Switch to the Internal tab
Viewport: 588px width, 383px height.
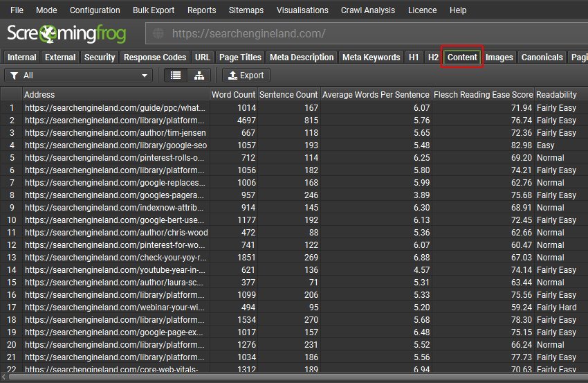coord(21,57)
